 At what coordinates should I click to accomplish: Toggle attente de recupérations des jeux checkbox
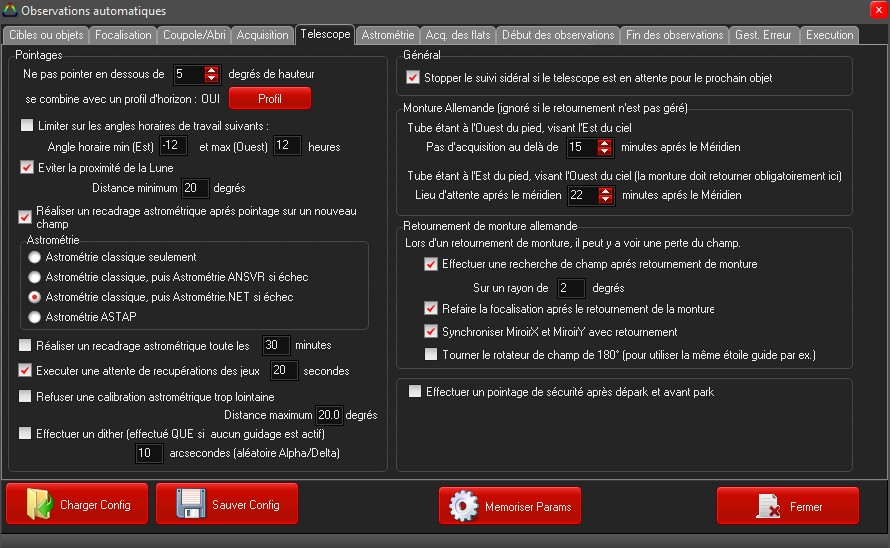coord(25,370)
